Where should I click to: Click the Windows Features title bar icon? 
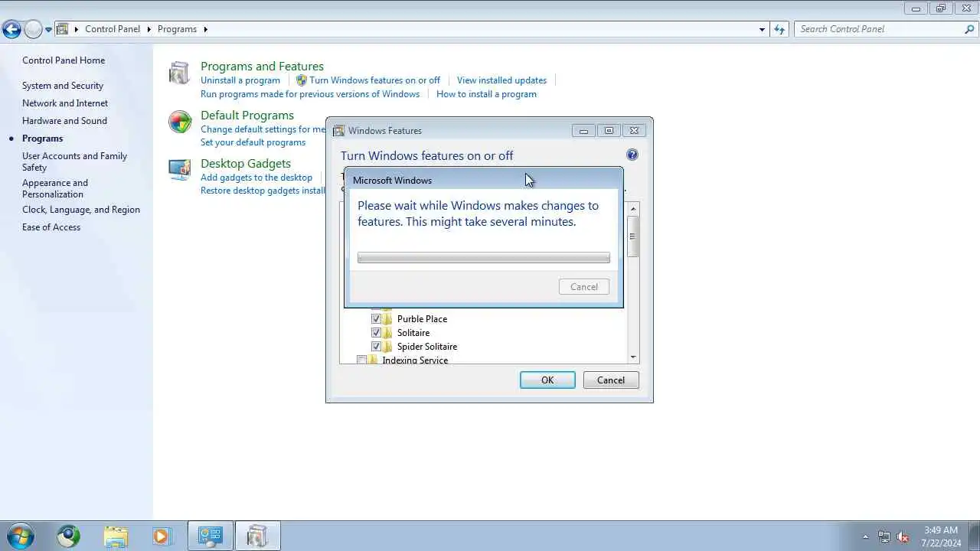click(x=338, y=130)
